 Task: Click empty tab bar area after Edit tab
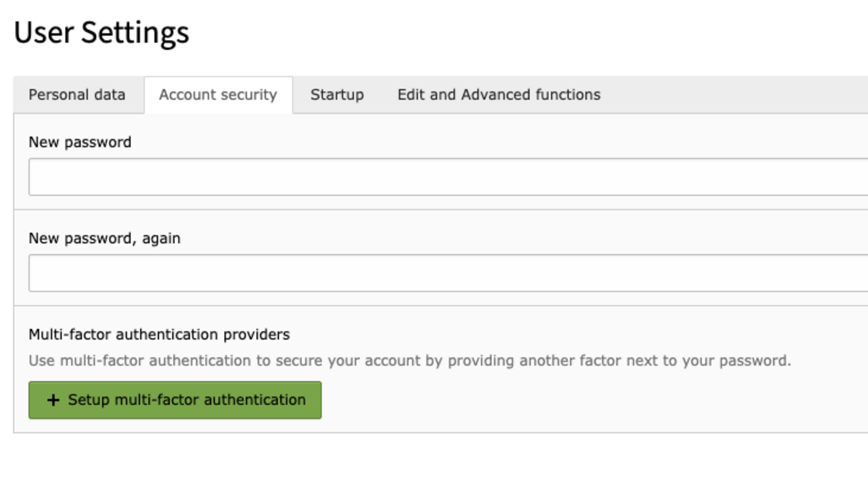[x=741, y=95]
